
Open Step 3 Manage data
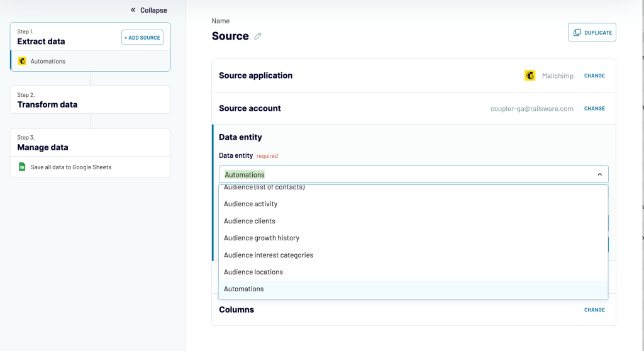point(91,143)
